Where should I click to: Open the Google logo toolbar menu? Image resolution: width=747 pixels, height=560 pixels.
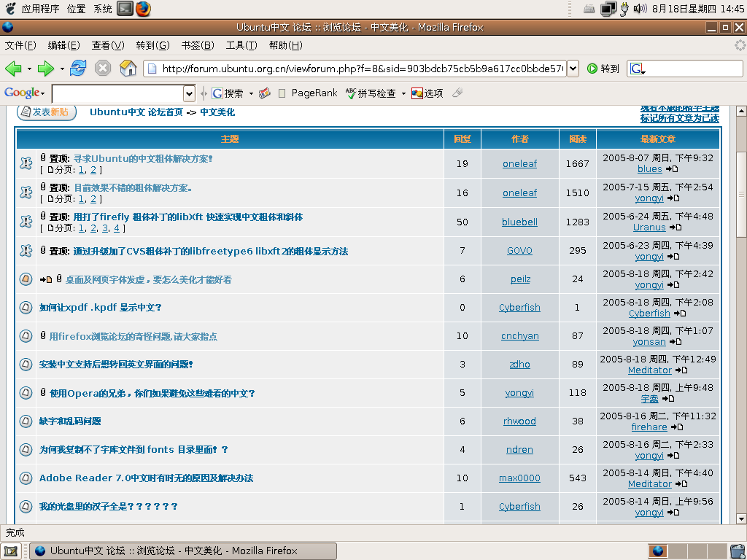(24, 93)
